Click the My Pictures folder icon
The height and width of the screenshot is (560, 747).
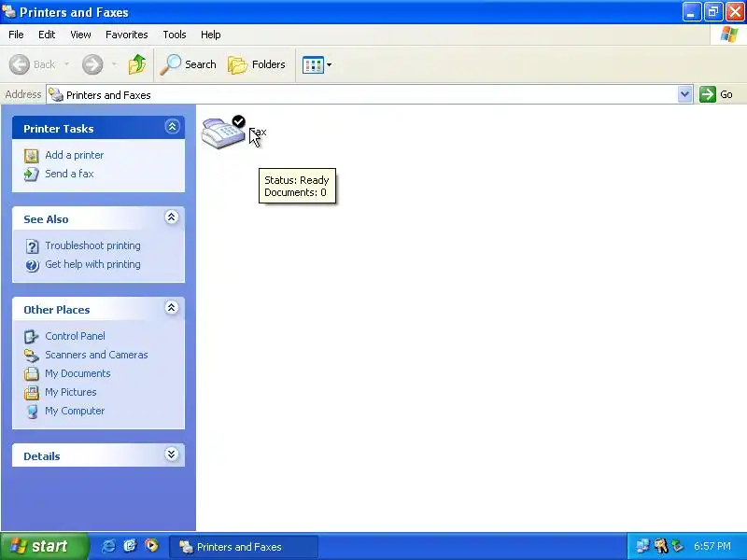32,392
